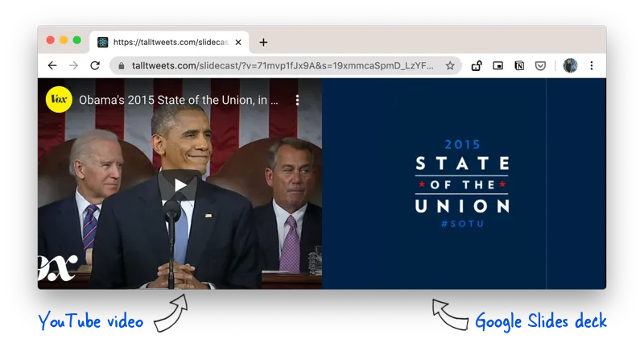Bookmark this page with the star icon
644x339 pixels.
(x=450, y=66)
